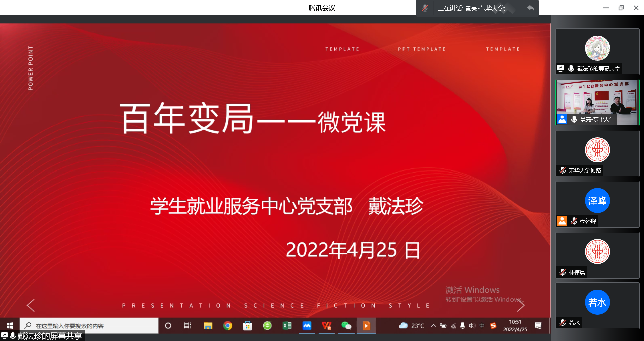
Task: Launch Google Chrome from the taskbar
Action: pos(228,325)
